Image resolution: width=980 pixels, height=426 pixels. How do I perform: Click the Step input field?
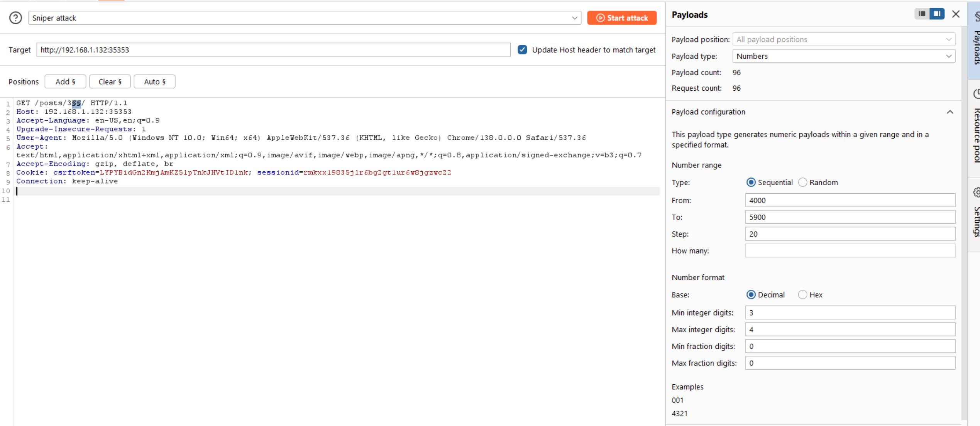point(850,234)
